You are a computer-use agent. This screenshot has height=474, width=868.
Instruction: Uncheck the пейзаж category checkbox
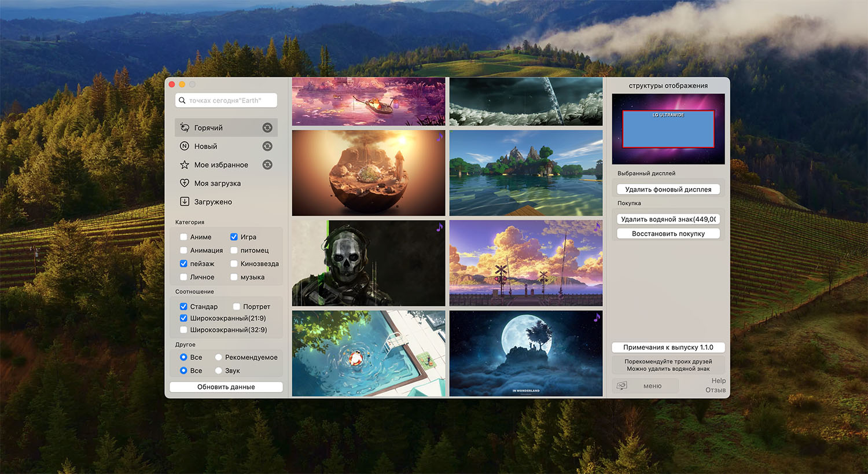(x=183, y=264)
